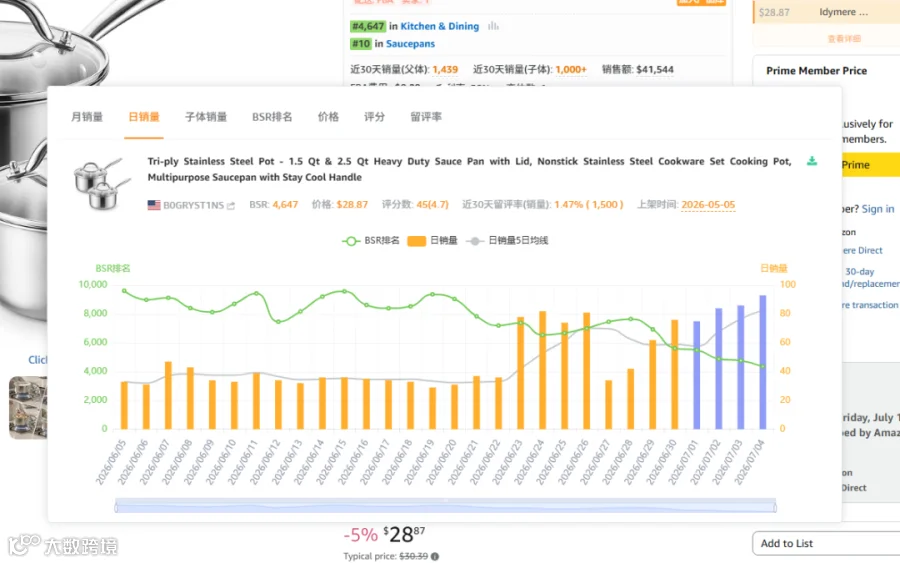Switch to the 子体销量 tab
This screenshot has height=563, width=900.
tap(206, 117)
